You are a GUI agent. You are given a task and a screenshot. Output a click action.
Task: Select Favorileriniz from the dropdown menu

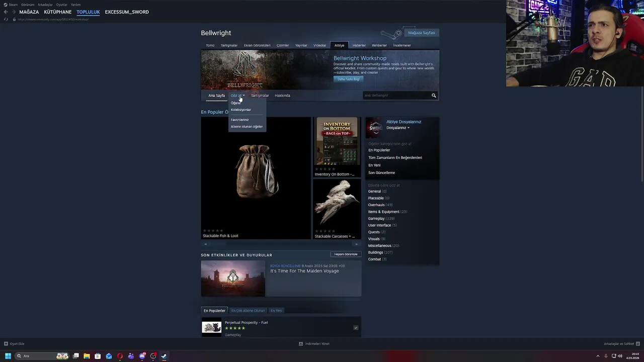240,120
